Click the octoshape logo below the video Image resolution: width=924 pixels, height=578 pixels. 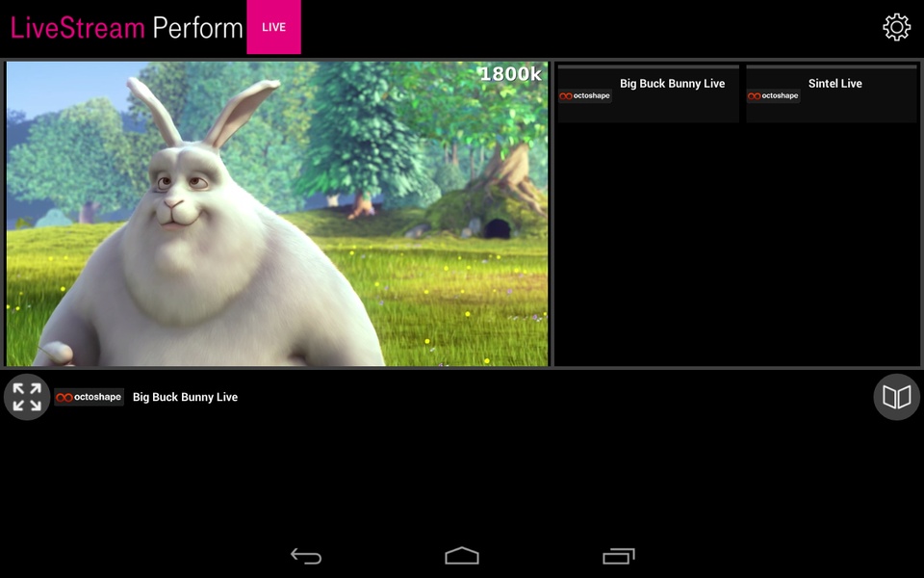[89, 397]
